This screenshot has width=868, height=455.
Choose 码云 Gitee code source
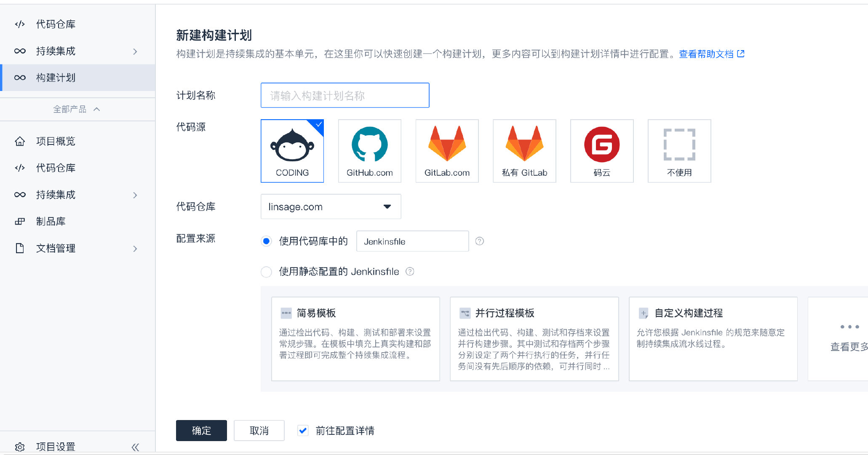[601, 151]
